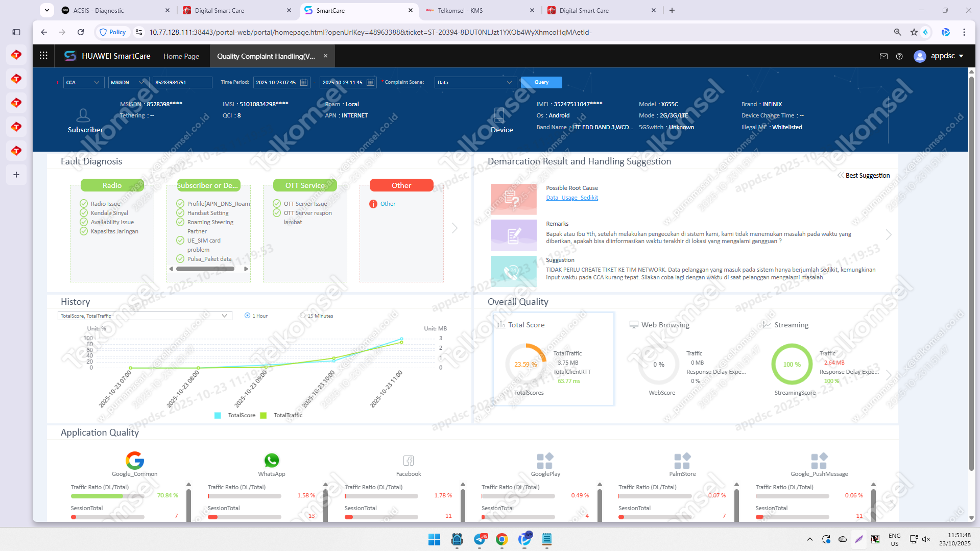Open the mail notifications icon
980x551 pixels.
coord(883,56)
